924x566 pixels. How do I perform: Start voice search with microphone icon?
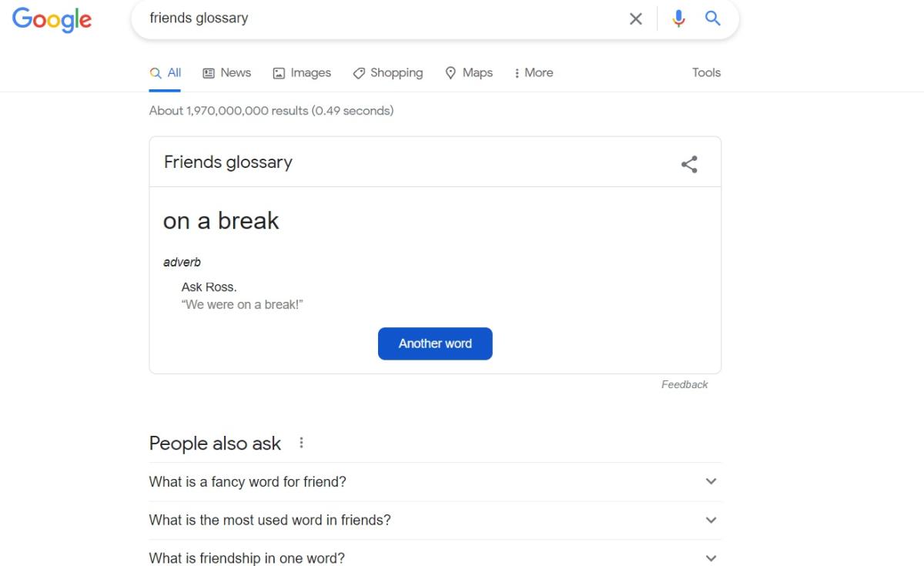point(678,19)
